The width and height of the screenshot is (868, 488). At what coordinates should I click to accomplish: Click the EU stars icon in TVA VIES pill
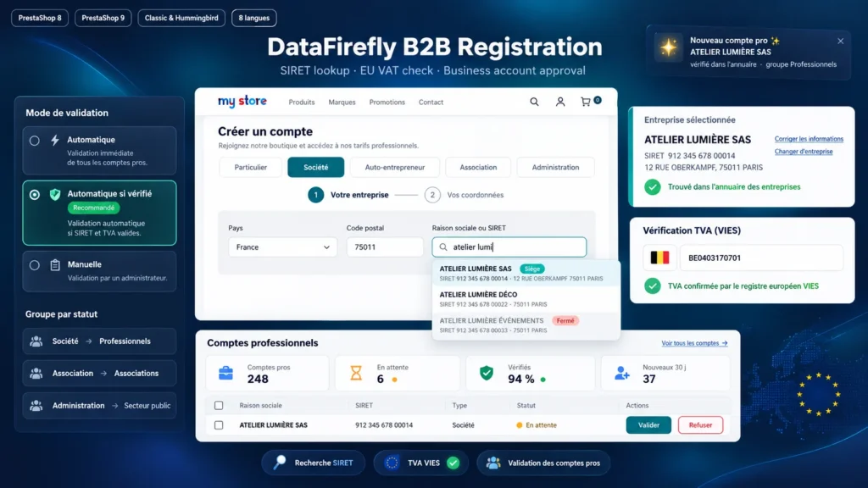pos(392,463)
